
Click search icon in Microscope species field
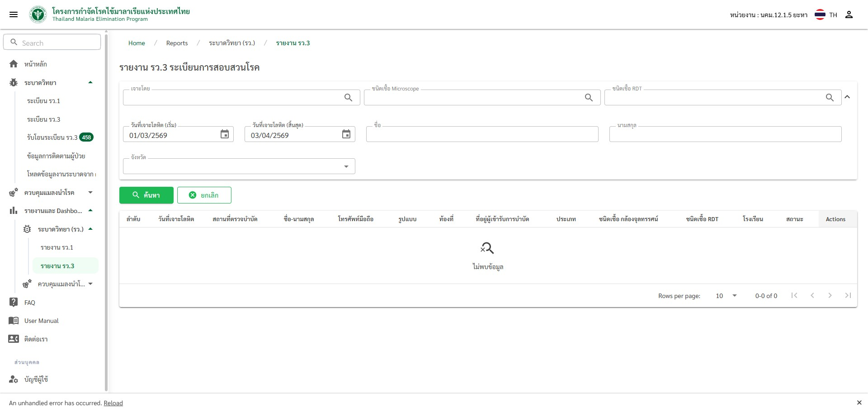(x=589, y=98)
